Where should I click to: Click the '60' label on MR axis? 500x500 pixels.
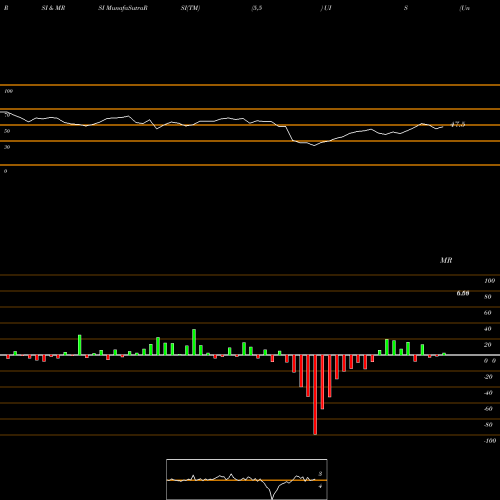click(x=488, y=313)
